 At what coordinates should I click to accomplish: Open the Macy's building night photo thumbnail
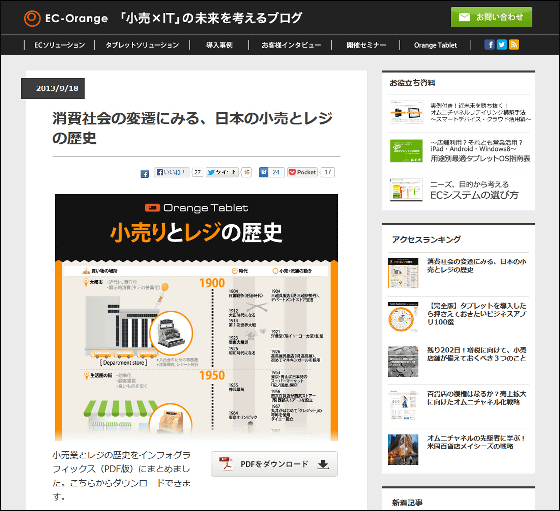click(x=403, y=450)
